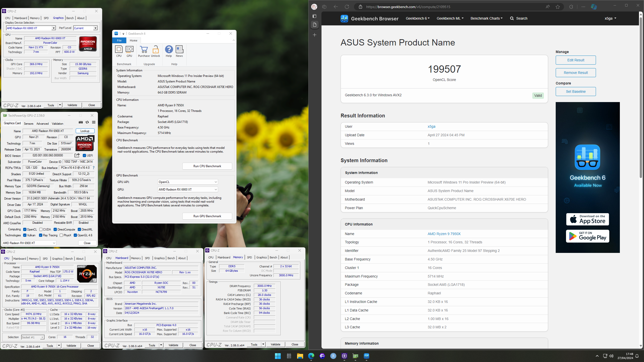
Task: Open the File tab in Geekbench 6
Action: pos(119,40)
